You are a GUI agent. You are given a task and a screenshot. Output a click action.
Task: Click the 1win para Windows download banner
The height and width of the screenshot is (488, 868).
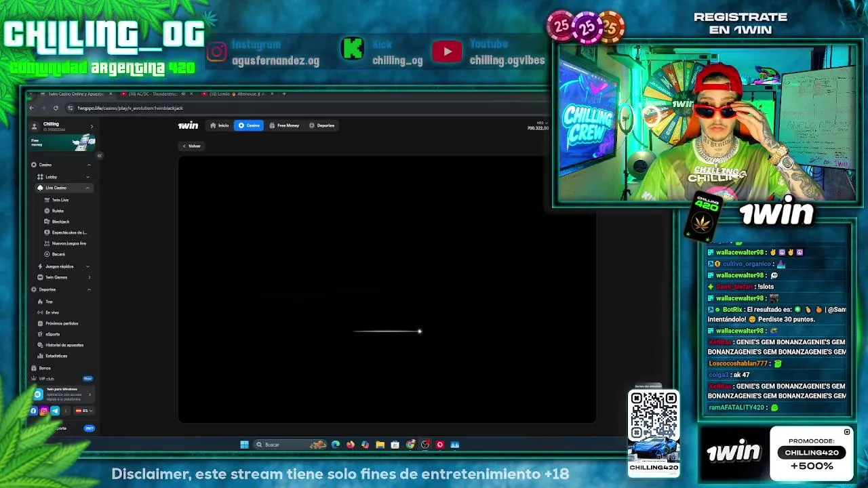click(x=62, y=394)
